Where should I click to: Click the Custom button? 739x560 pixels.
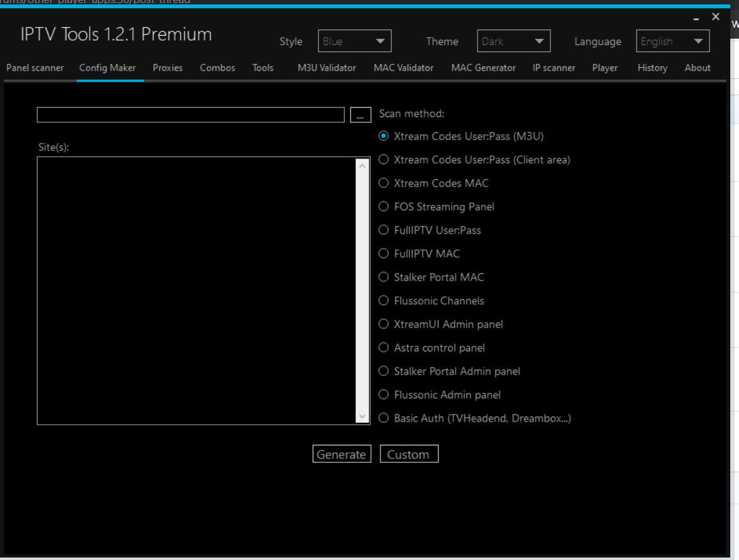(409, 454)
